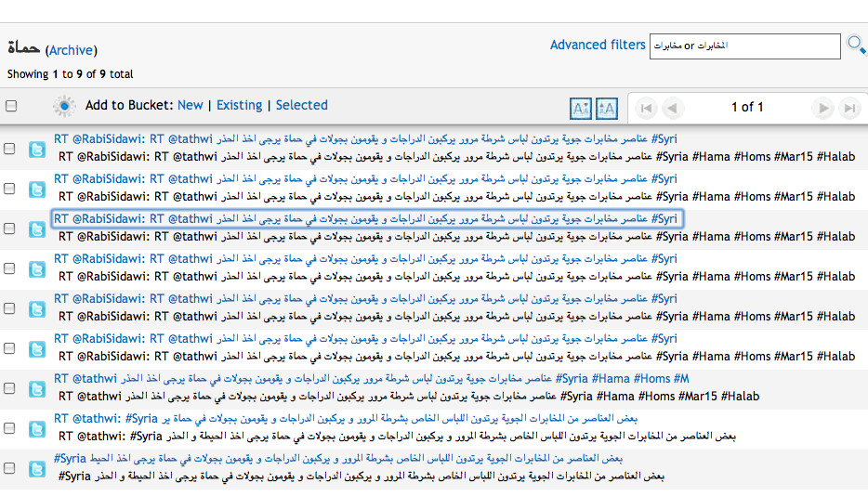Check the fourth RT @RabiSidawi tweet checkbox
Screen dimensions: 868x496
9,268
